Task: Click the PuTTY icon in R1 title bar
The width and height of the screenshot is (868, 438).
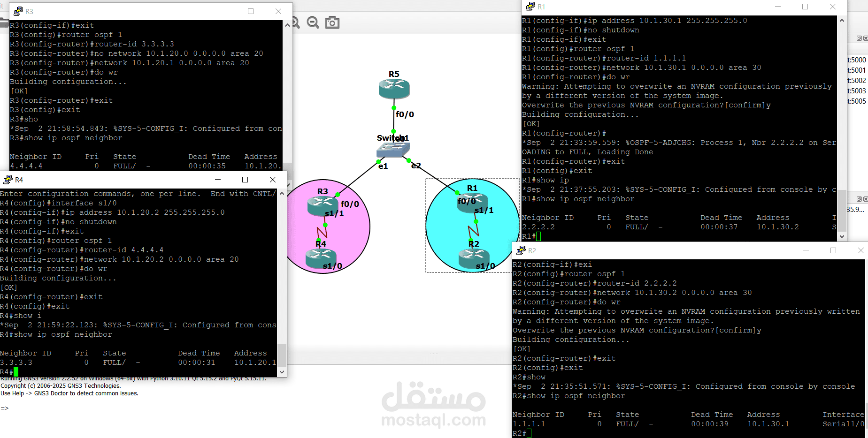Action: [x=530, y=7]
